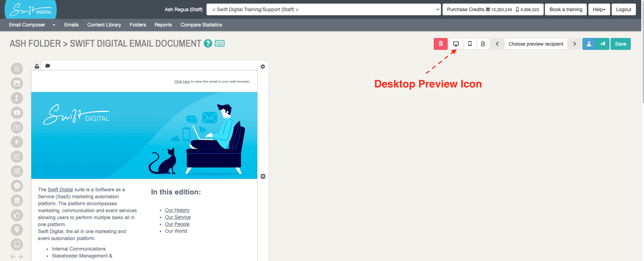
Task: Switch to desktop preview
Action: [456, 44]
